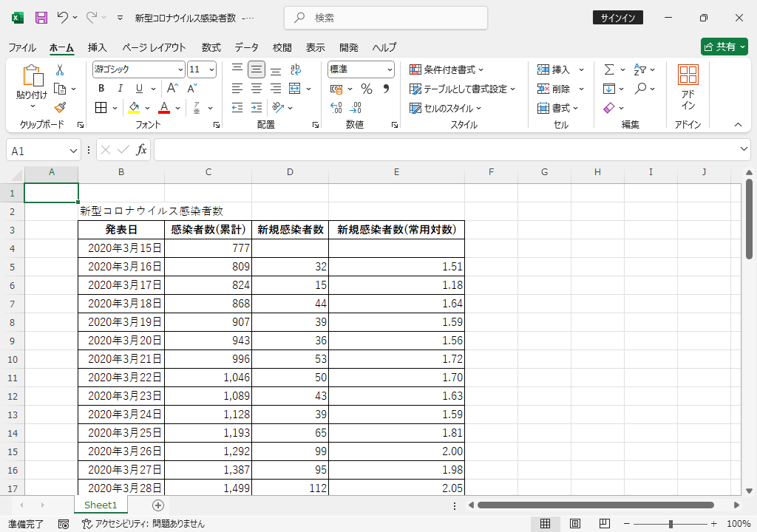Screen dimensions: 757x532
Task: Apply the red font color swatch
Action: click(x=164, y=108)
